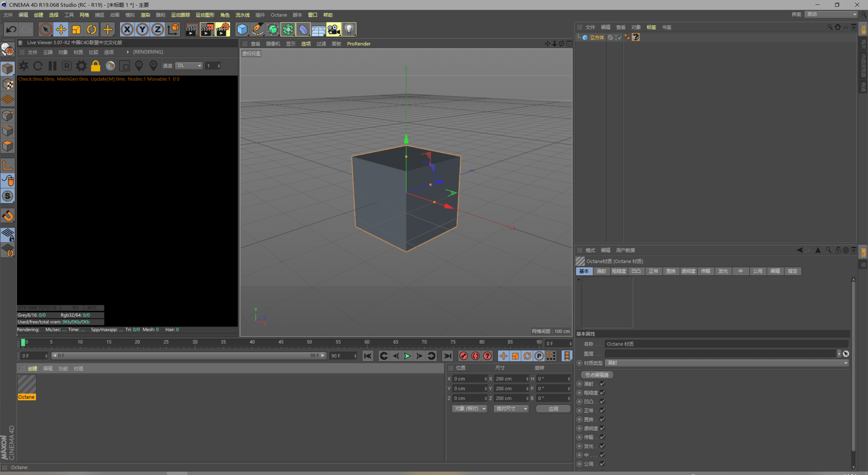Screen dimensions: 868x475
Task: Click the 节点编辑器 button
Action: pos(597,375)
